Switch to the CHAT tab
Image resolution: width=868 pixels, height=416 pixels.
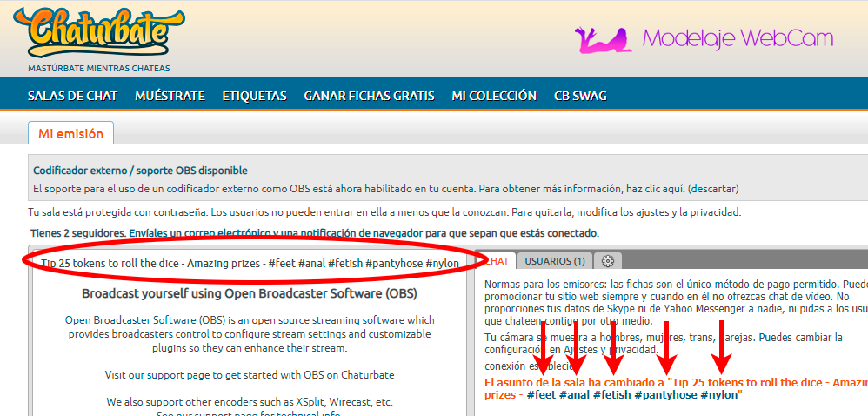pos(497,261)
